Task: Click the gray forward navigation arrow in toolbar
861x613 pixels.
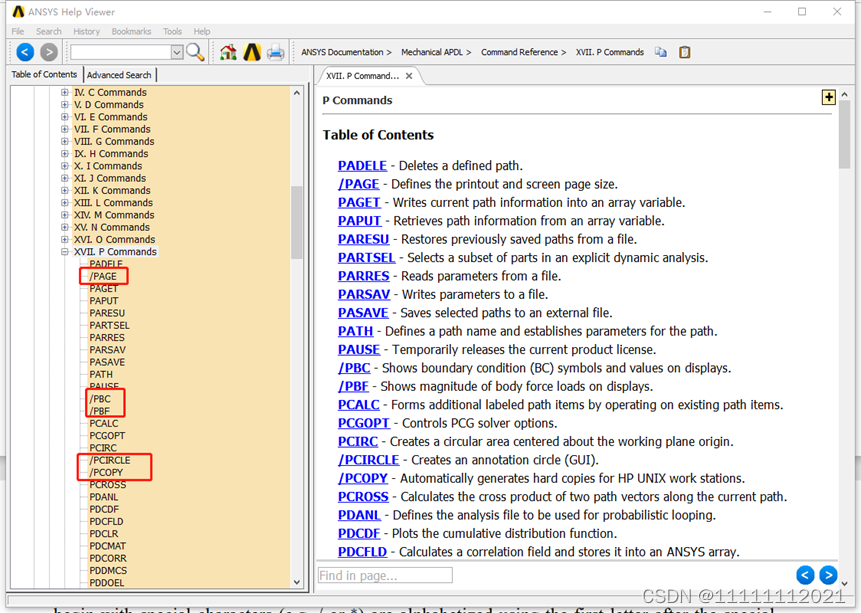Action: tap(49, 52)
